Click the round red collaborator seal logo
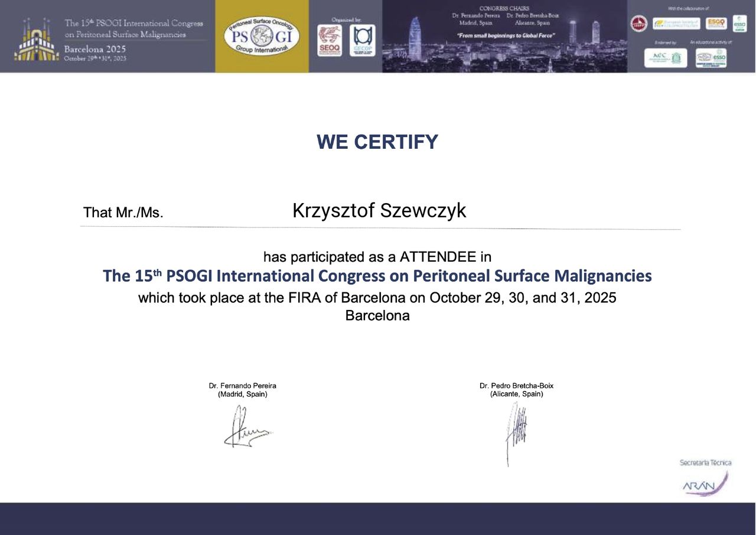 pyautogui.click(x=638, y=24)
